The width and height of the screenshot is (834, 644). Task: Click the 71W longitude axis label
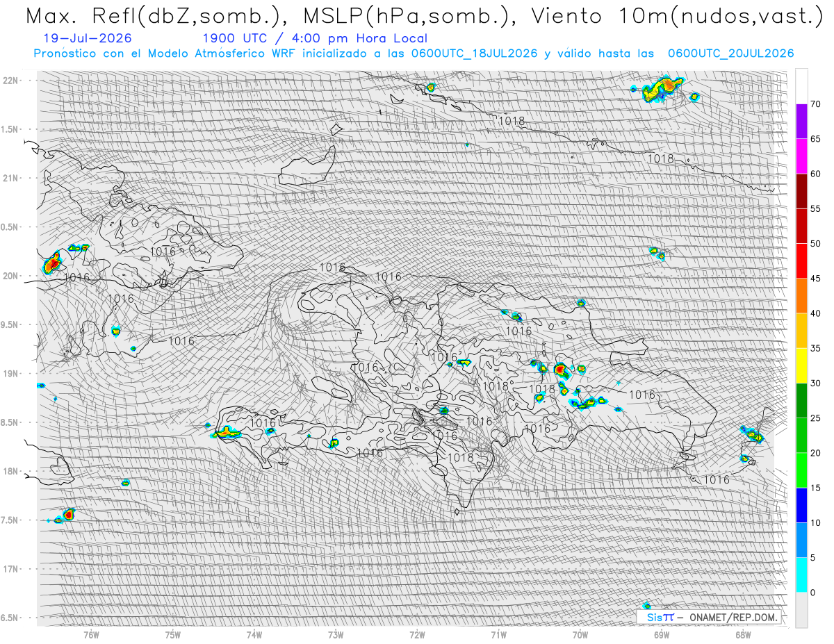click(498, 635)
